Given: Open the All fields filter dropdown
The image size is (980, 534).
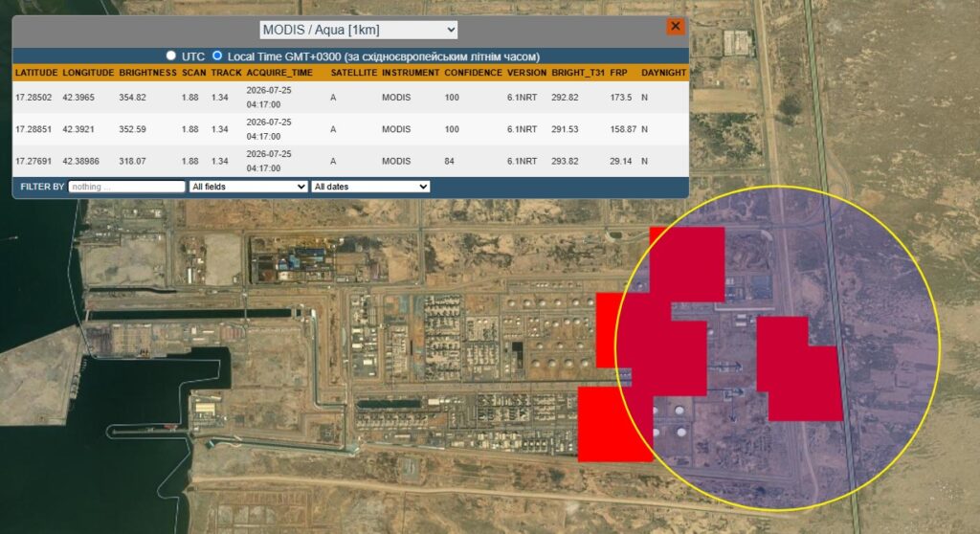Looking at the screenshot, I should pyautogui.click(x=248, y=187).
